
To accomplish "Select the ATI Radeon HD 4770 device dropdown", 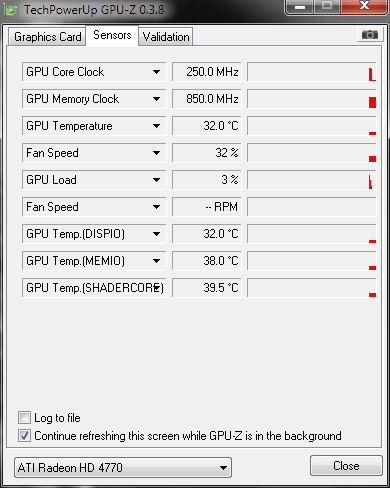I will coord(123,467).
